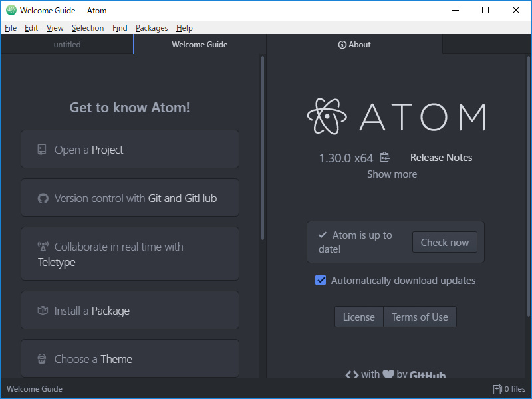Click the Teletype antenna icon

(x=43, y=246)
